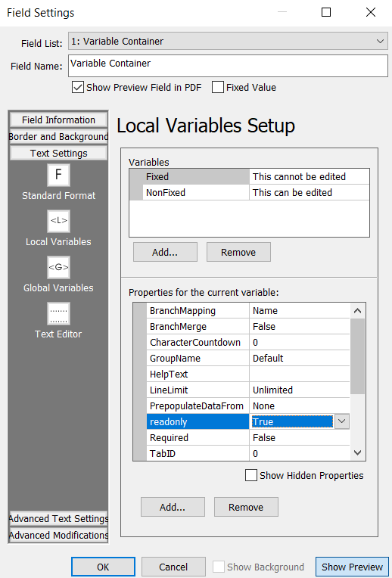392x578 pixels.
Task: Open the readonly value dropdown arrow
Action: [342, 421]
